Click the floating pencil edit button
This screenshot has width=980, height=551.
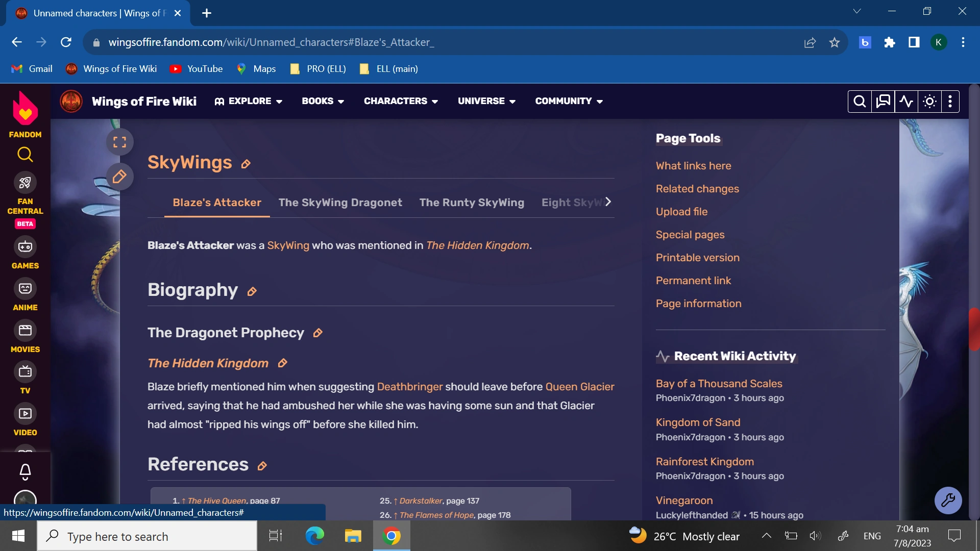[x=119, y=177]
